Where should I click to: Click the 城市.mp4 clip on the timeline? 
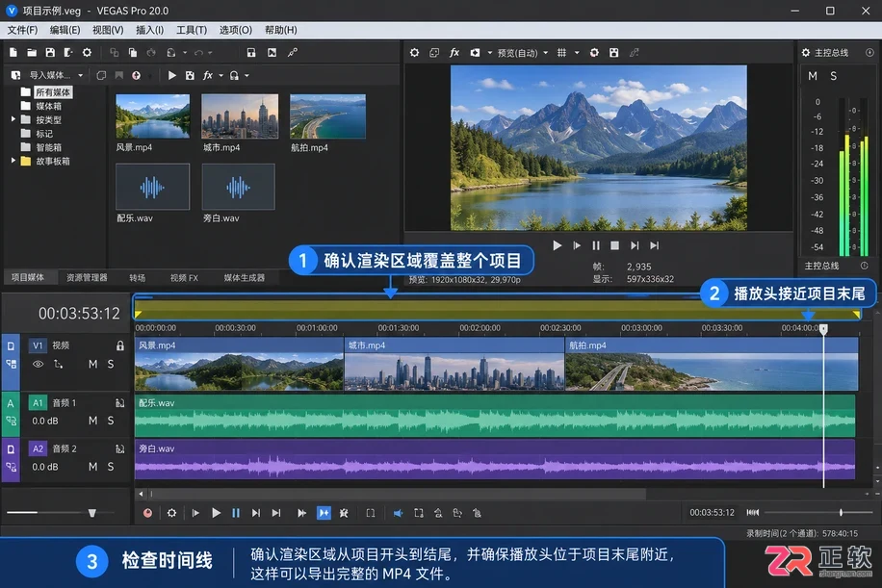pyautogui.click(x=454, y=364)
